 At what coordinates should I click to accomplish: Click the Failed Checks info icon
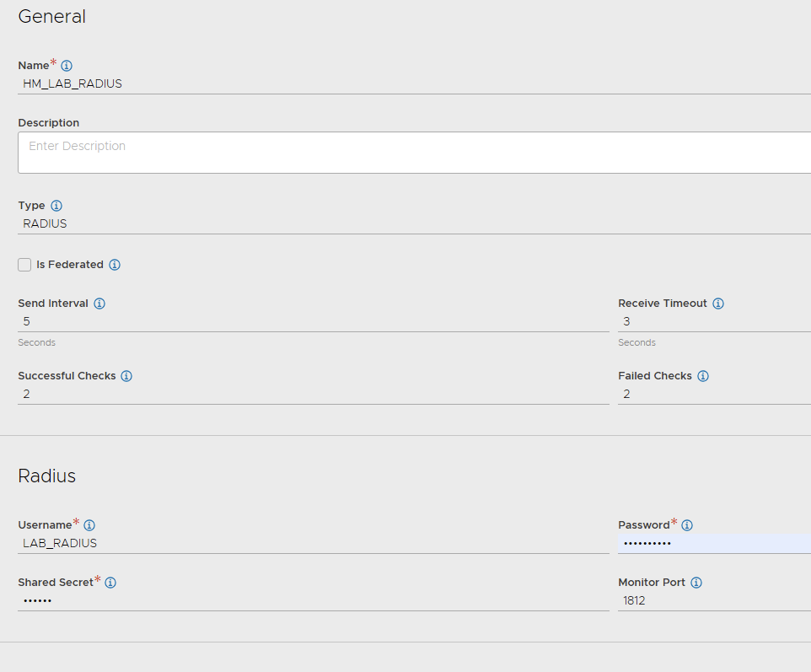(x=703, y=376)
